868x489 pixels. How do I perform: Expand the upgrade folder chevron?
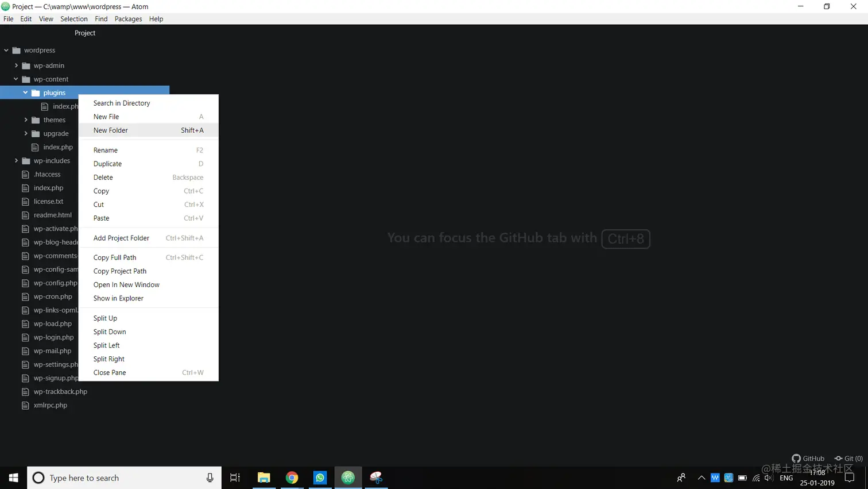26,133
